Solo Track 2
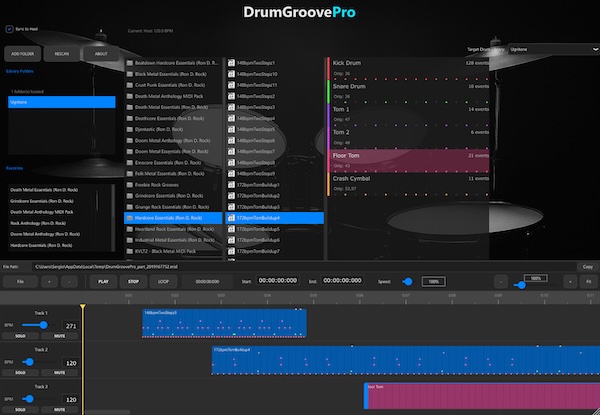The width and height of the screenshot is (600, 415). 20,373
